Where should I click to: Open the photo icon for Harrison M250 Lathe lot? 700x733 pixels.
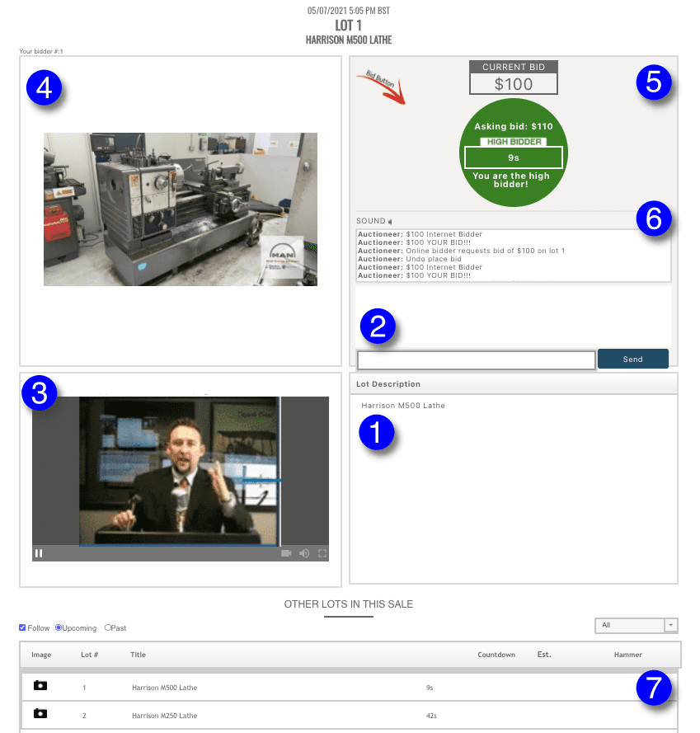40,716
